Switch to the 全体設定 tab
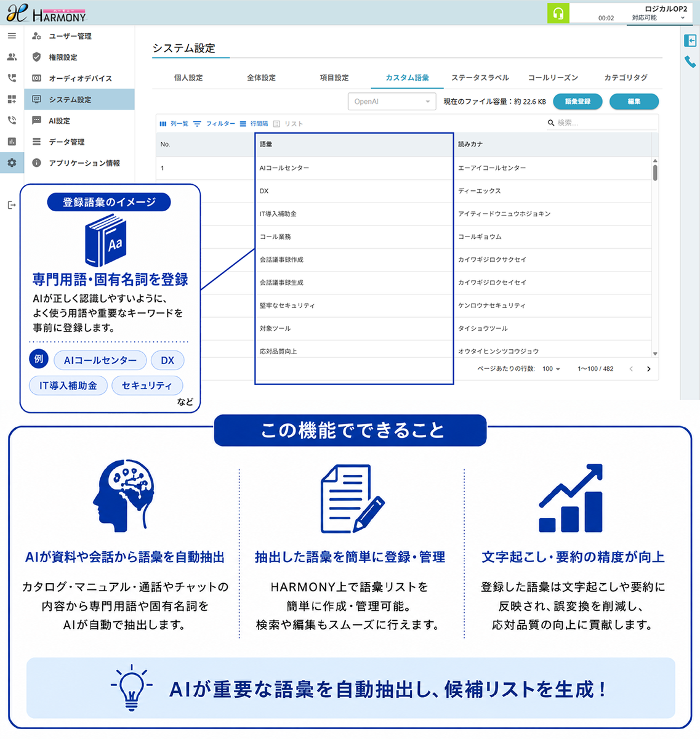700x739 pixels. (x=261, y=78)
